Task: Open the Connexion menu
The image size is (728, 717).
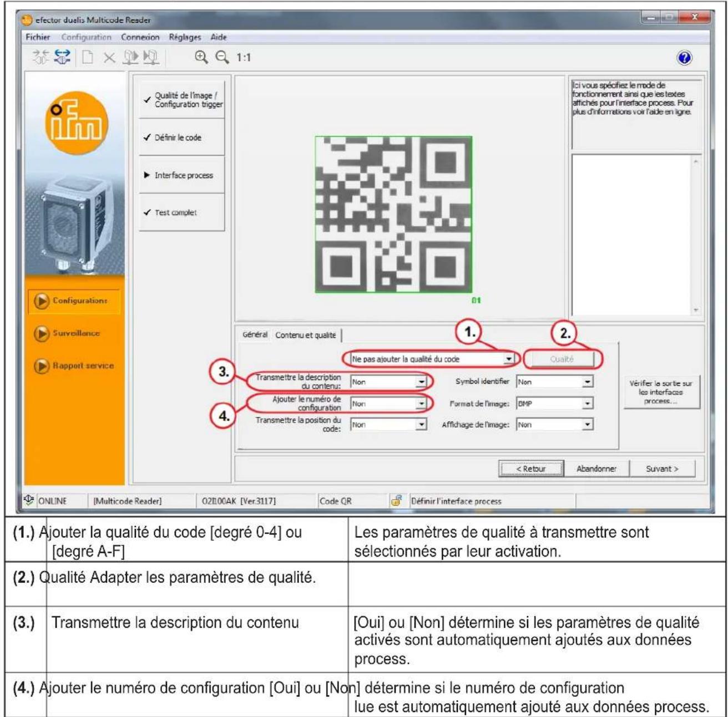Action: tap(140, 37)
